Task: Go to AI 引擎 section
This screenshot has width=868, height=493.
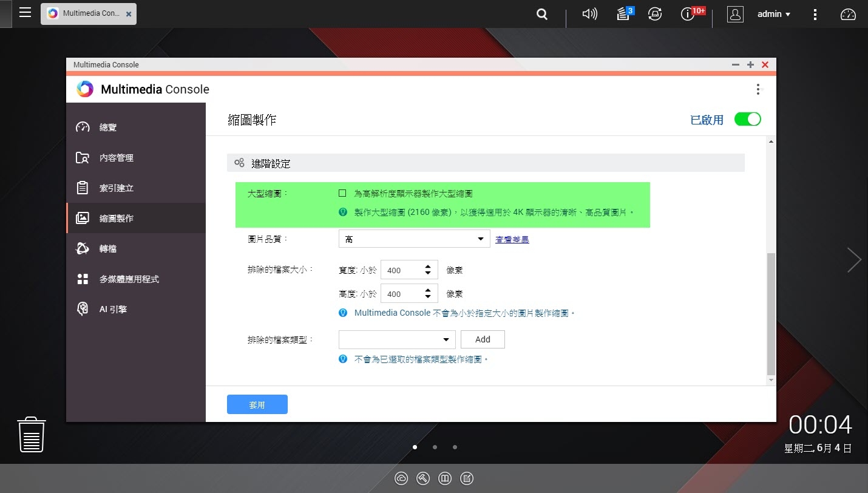Action: pos(136,309)
